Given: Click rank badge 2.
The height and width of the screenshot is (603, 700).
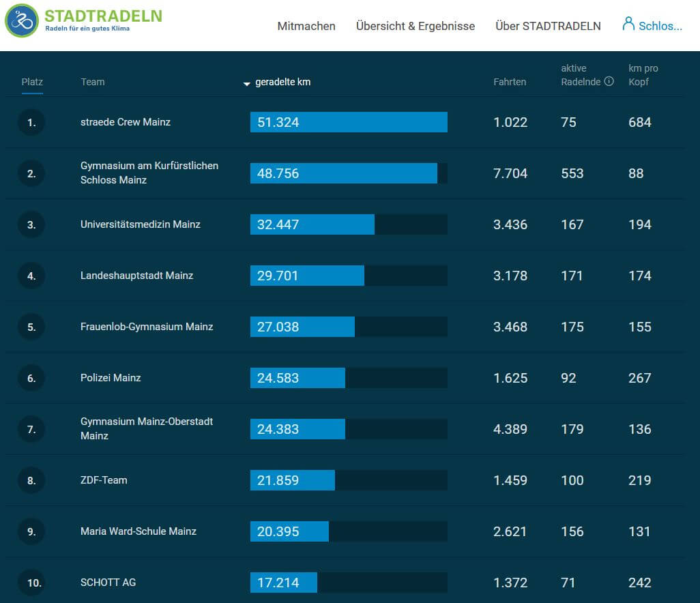Looking at the screenshot, I should (31, 174).
